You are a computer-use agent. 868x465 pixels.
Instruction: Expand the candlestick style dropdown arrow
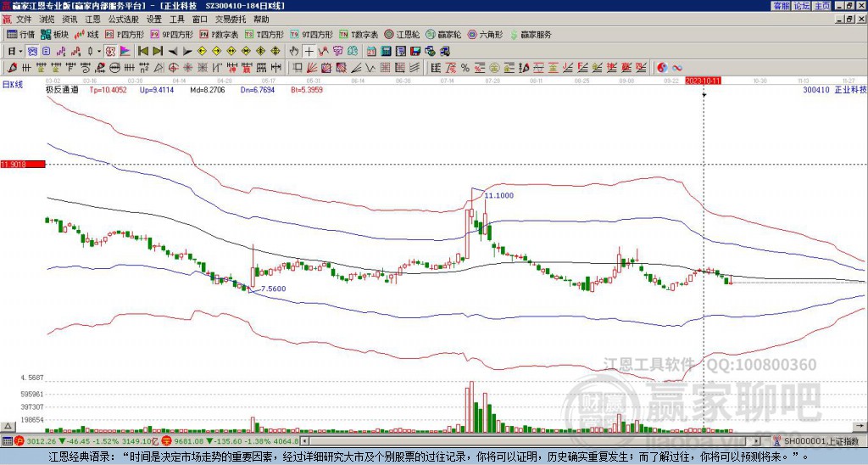[x=99, y=52]
